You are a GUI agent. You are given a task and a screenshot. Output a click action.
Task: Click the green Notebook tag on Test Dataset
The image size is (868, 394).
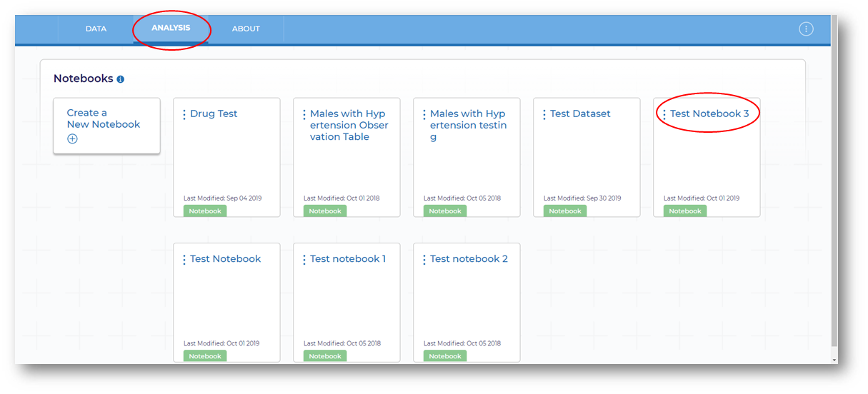tap(565, 211)
